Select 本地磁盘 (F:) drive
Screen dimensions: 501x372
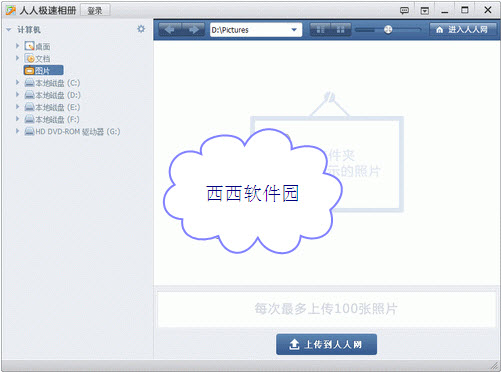pyautogui.click(x=52, y=119)
